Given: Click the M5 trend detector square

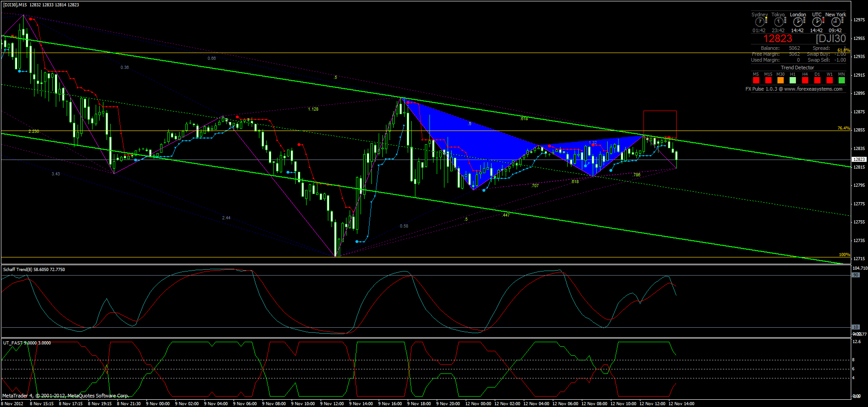Looking at the screenshot, I should coord(756,80).
